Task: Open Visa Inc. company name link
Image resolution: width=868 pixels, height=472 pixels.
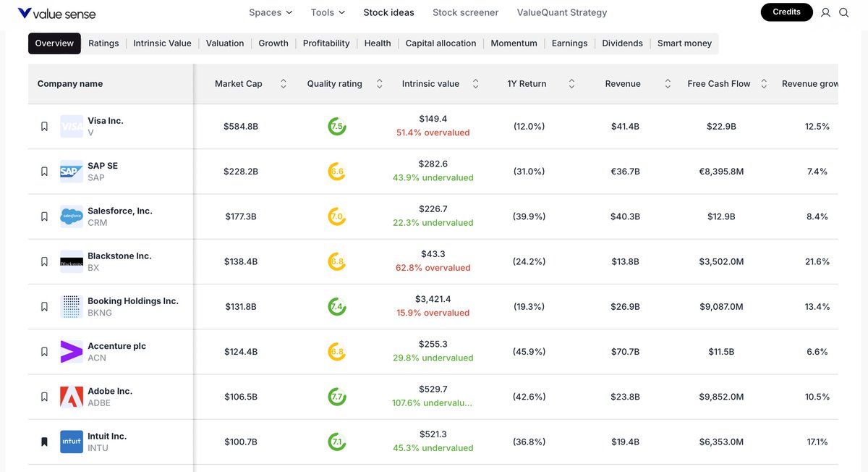Action: pyautogui.click(x=106, y=121)
